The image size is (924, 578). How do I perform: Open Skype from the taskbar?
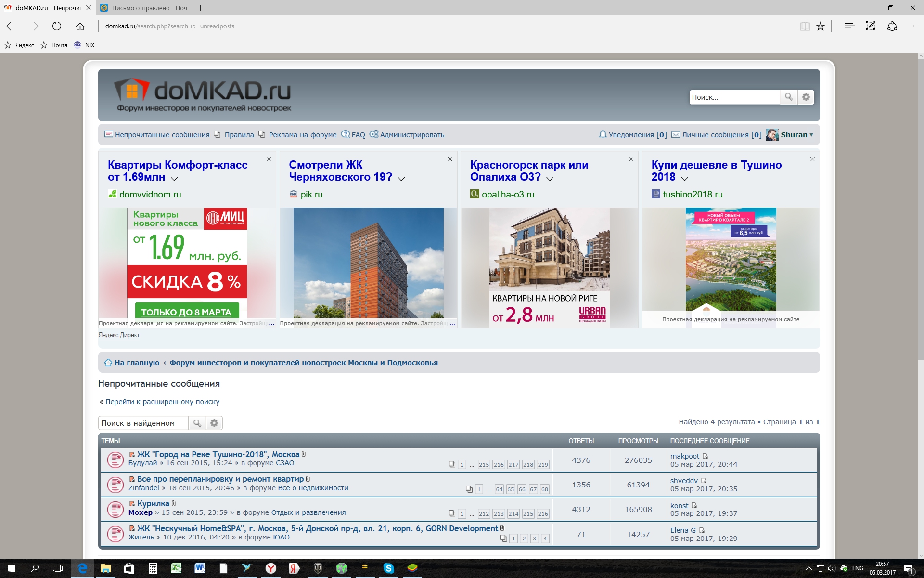point(388,568)
